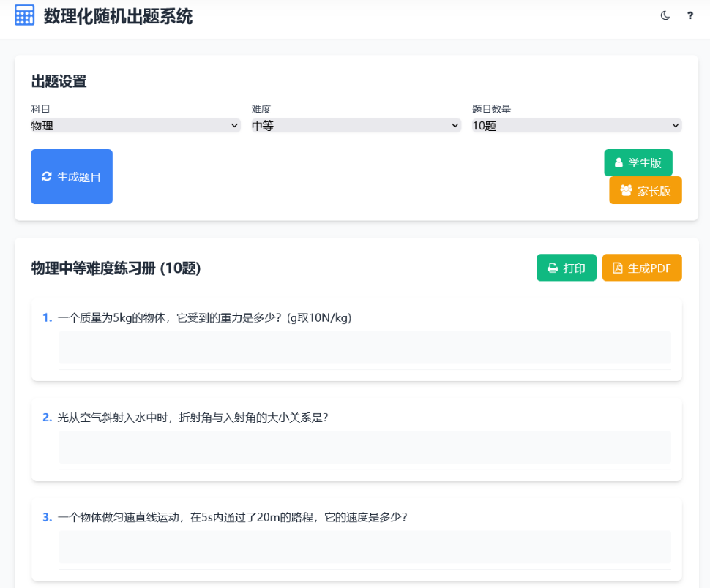Click the printer icon on the 打印 button
Image resolution: width=710 pixels, height=588 pixels.
click(552, 267)
